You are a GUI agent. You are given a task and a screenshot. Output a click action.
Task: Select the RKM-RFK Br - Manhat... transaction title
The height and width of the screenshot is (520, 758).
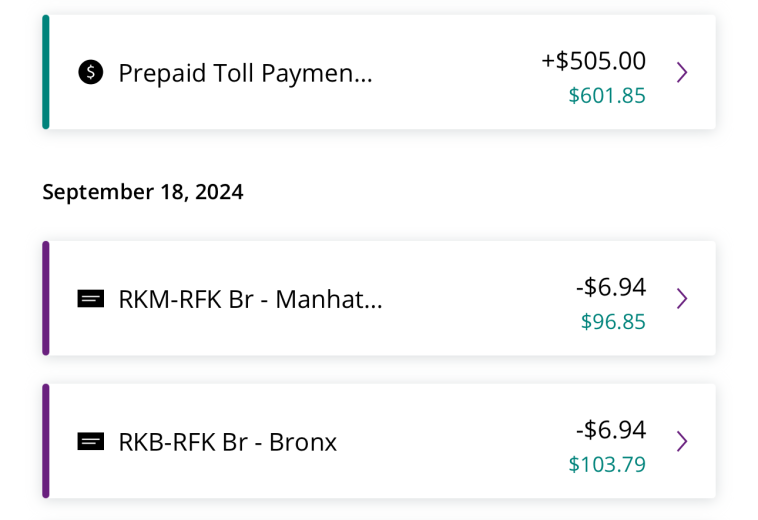click(250, 299)
